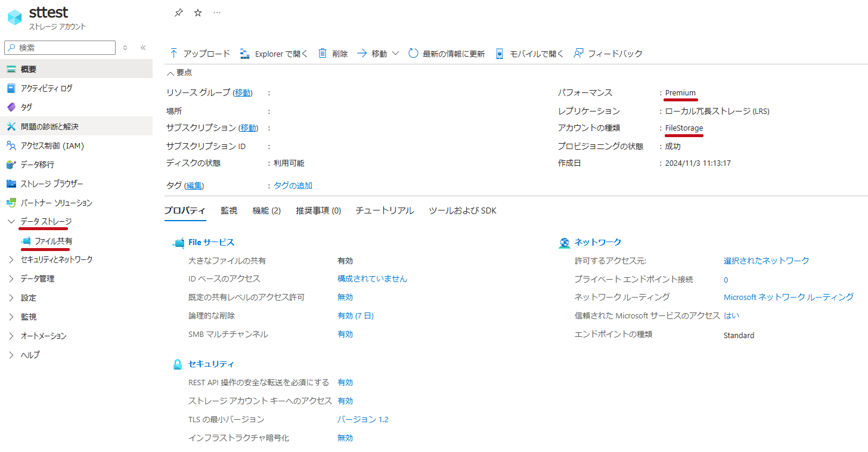Click the フィードバック toolbar button
This screenshot has width=868, height=452.
(608, 54)
